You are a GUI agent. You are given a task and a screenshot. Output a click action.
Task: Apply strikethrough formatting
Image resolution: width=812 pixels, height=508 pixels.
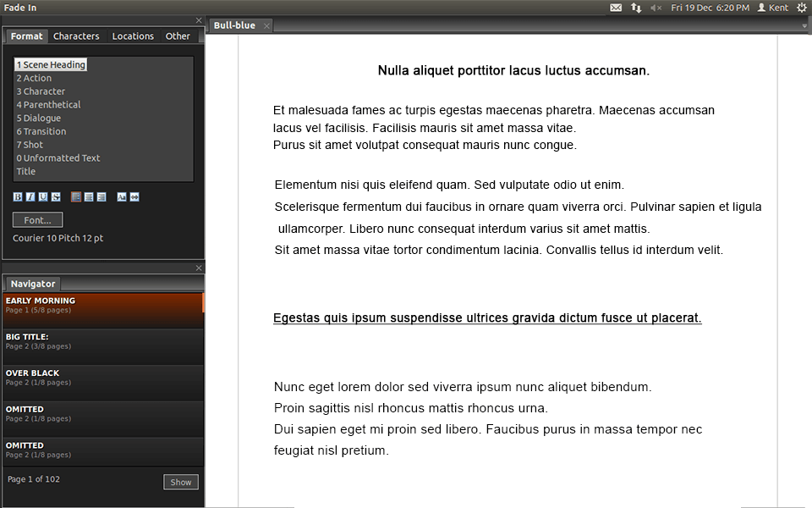click(56, 196)
